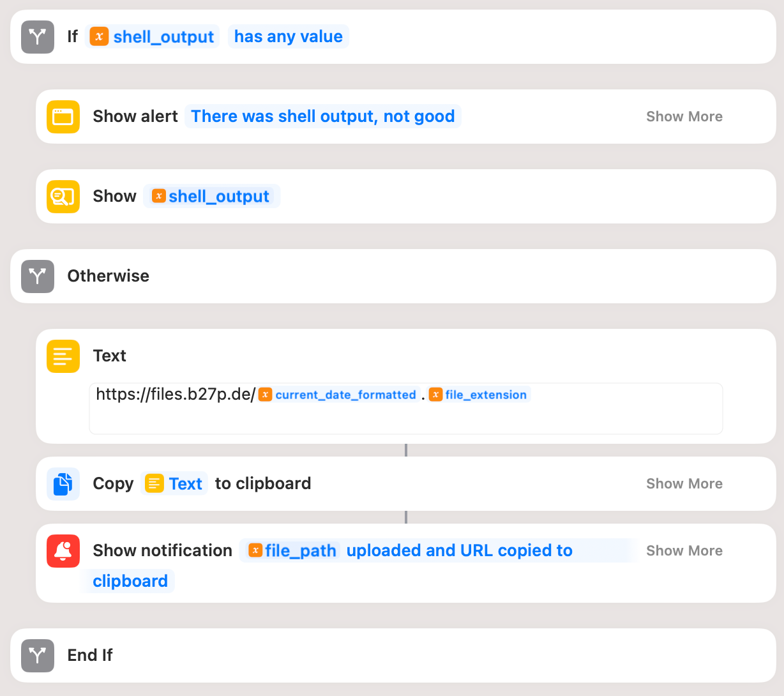Click the If action branch icon

coord(38,37)
